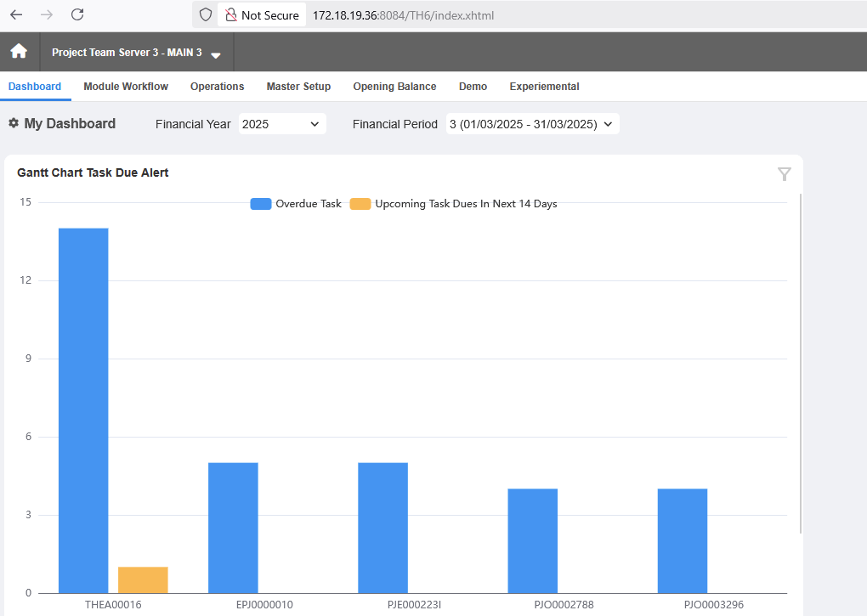Select the Opening Balance tab
The height and width of the screenshot is (616, 867).
[394, 87]
